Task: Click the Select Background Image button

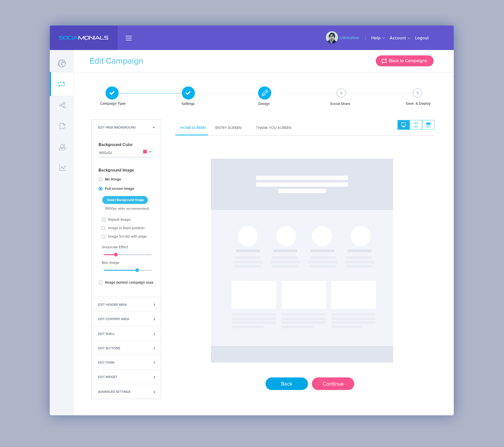Action: pyautogui.click(x=125, y=200)
